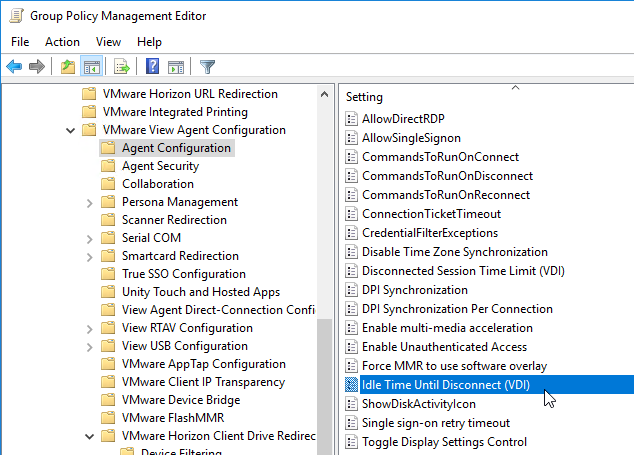Select the CommandsToRunOnConnect setting

point(440,157)
